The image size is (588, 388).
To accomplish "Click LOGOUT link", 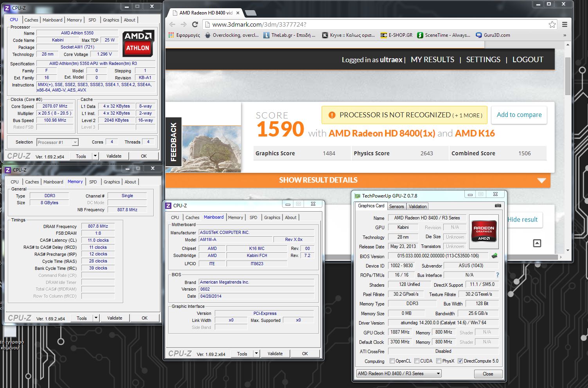I will coord(528,60).
